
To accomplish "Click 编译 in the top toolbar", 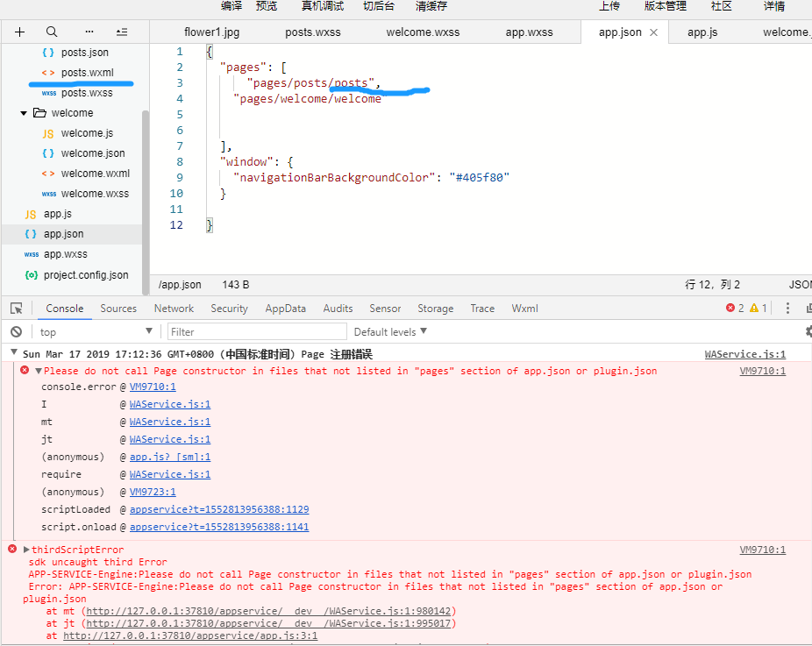I will pyautogui.click(x=231, y=6).
